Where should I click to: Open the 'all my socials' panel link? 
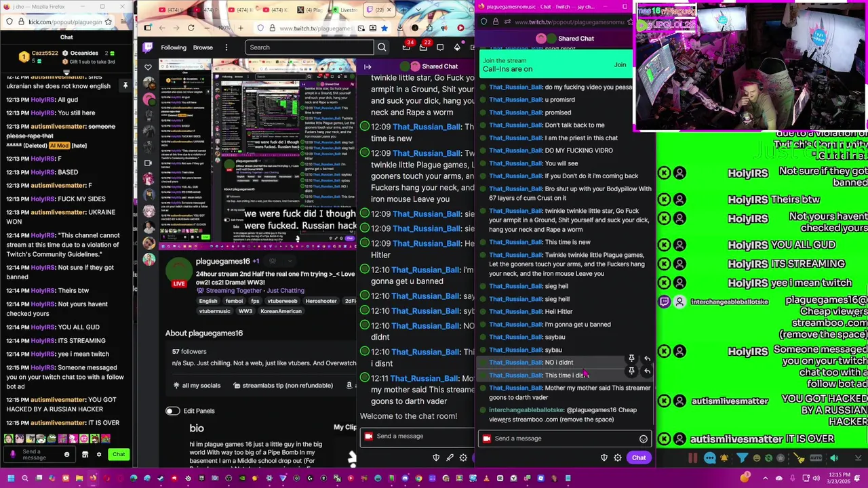point(195,385)
